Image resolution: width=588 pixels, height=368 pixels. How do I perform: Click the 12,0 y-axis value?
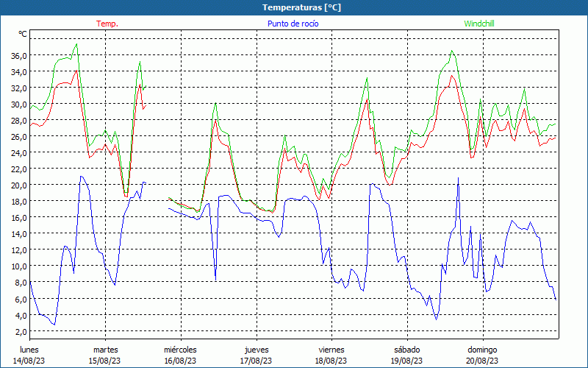click(20, 250)
